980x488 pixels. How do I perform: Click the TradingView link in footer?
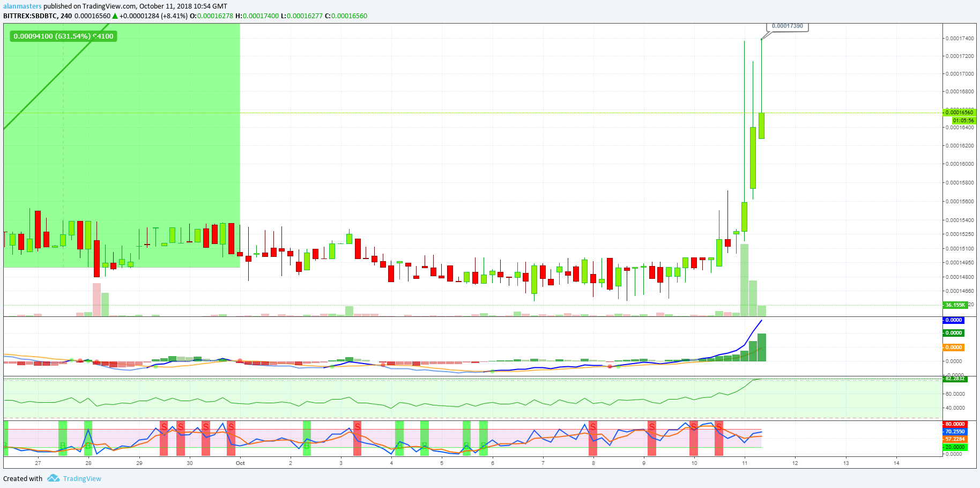point(82,479)
